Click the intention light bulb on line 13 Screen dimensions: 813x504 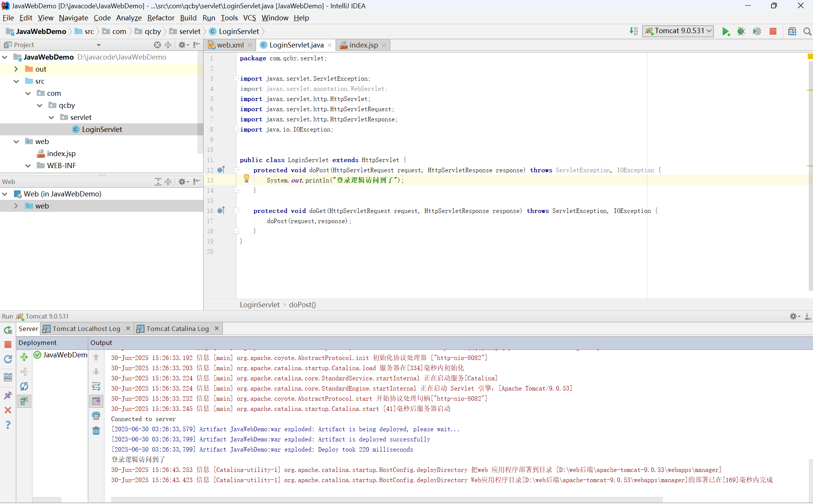pyautogui.click(x=247, y=178)
